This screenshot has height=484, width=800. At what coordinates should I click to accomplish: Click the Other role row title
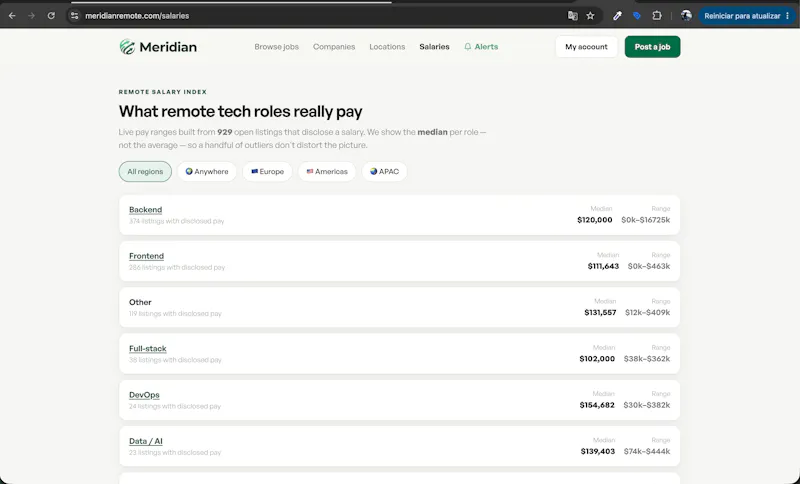(x=140, y=302)
